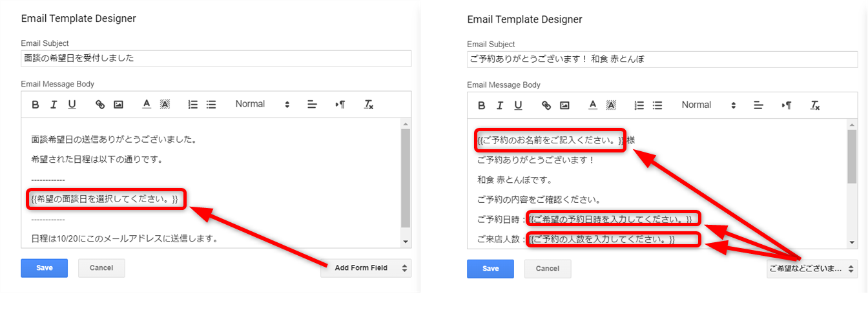Open Normal heading dropdown in left editor
868x323 pixels.
(262, 105)
